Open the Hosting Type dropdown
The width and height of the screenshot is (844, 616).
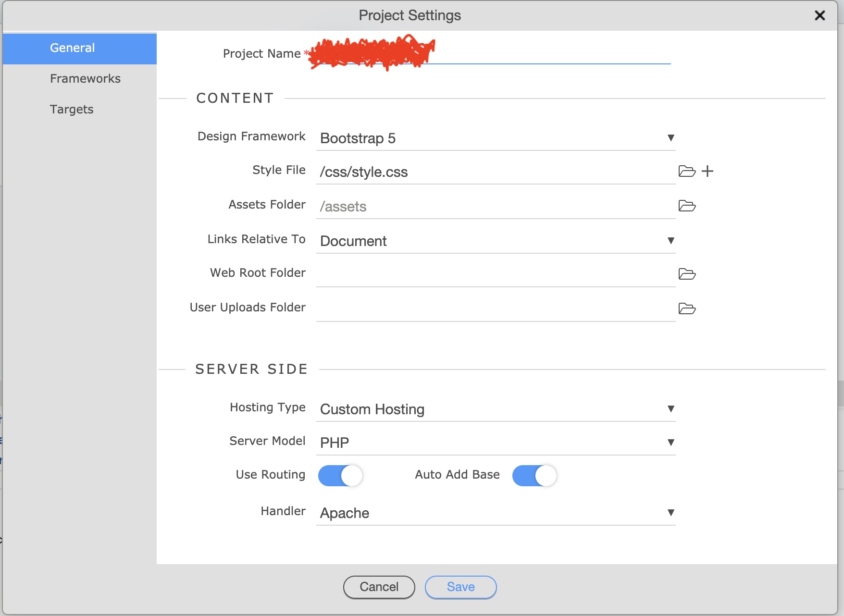pyautogui.click(x=495, y=409)
